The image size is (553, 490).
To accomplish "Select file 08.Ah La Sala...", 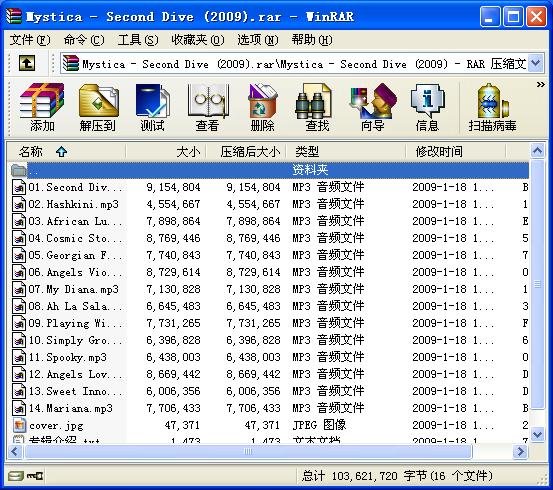I will point(75,306).
